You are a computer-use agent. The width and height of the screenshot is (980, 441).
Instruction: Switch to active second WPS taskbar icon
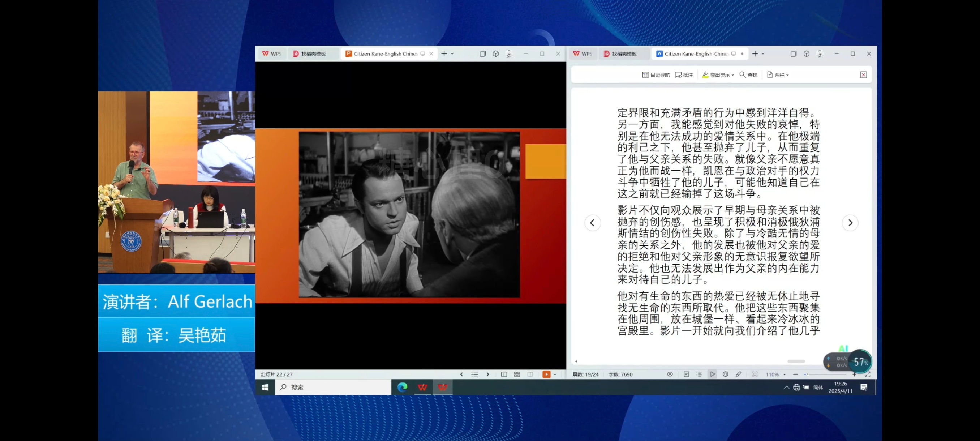click(442, 388)
